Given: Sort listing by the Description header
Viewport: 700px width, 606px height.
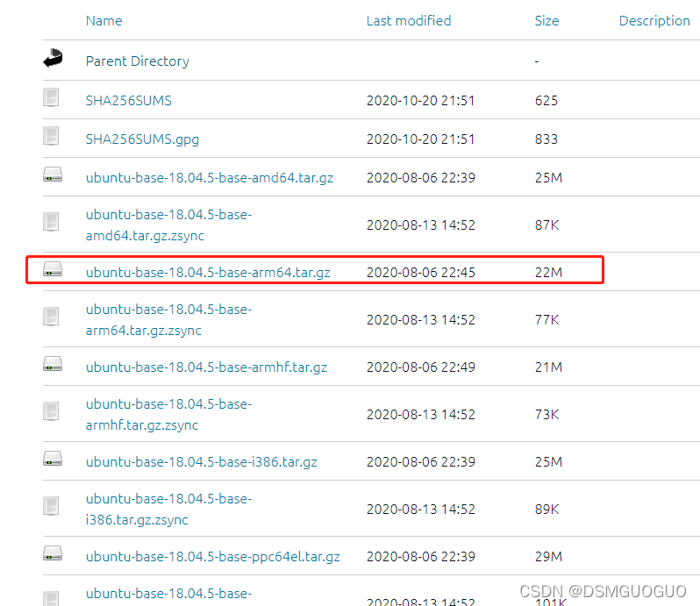Looking at the screenshot, I should 654,21.
